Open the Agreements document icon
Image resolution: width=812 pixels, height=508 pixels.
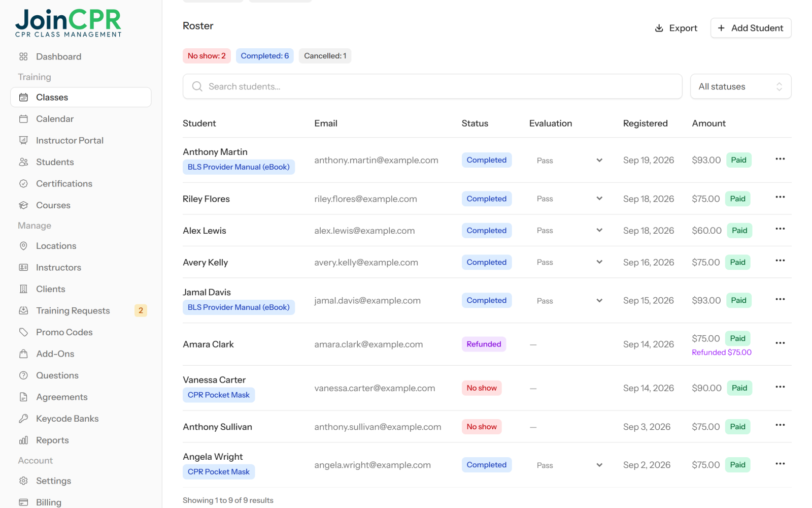pos(23,397)
